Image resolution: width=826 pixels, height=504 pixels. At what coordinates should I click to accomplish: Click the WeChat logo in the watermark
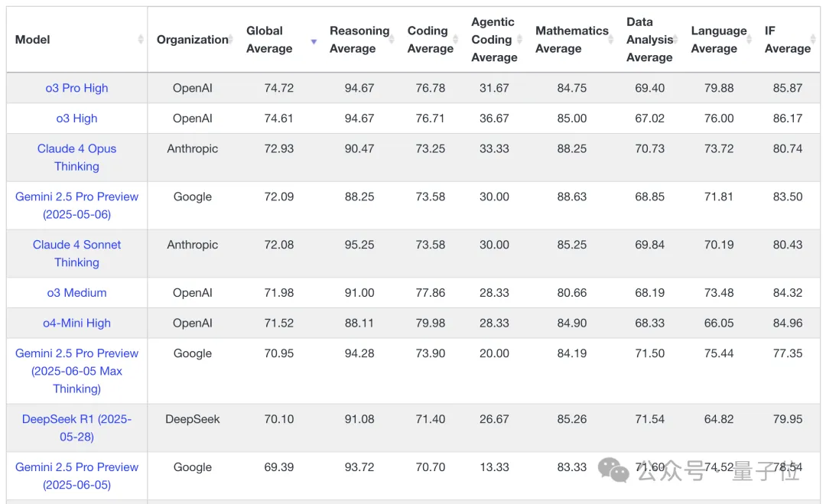point(613,470)
